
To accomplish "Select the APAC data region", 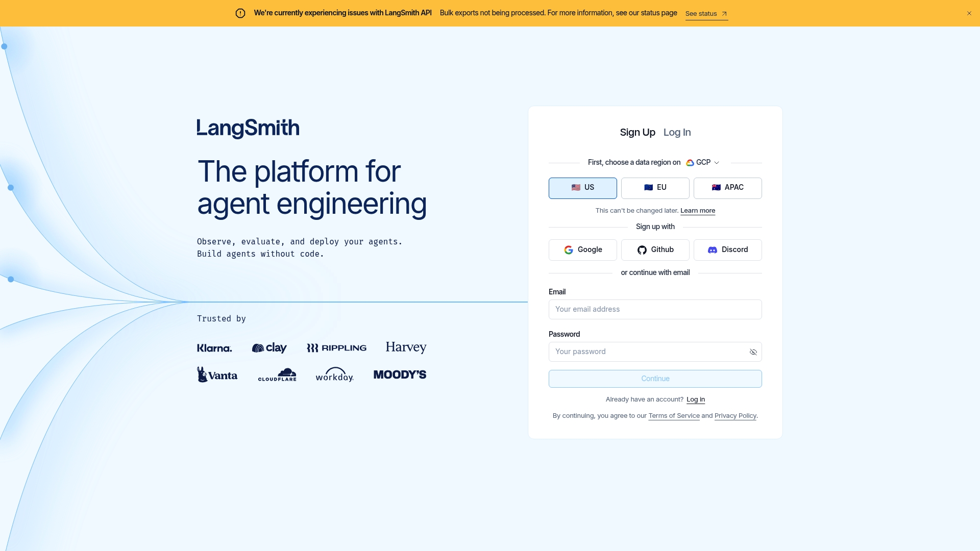I will pos(727,188).
